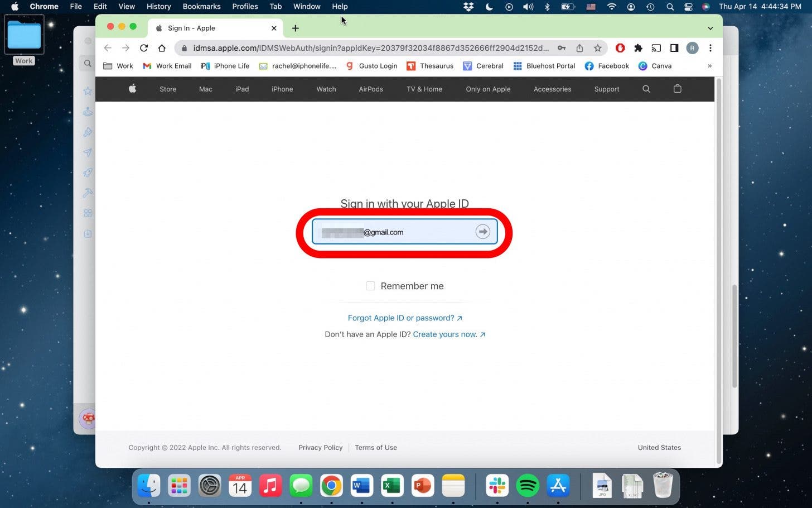Open Spotify in the Dock
Image resolution: width=812 pixels, height=508 pixels.
[528, 486]
